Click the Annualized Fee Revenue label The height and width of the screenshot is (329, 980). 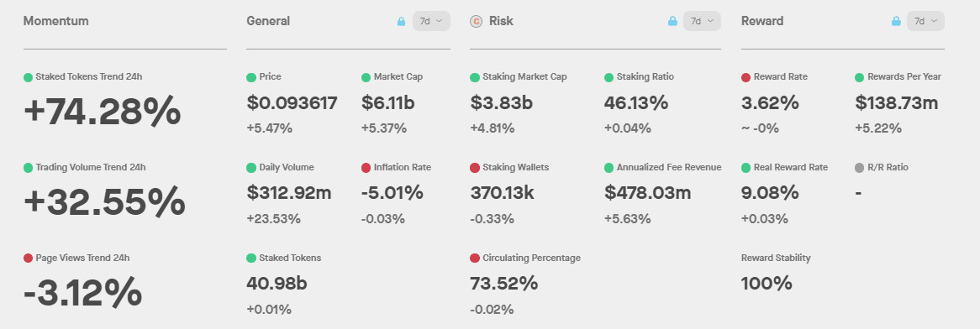[x=669, y=168]
